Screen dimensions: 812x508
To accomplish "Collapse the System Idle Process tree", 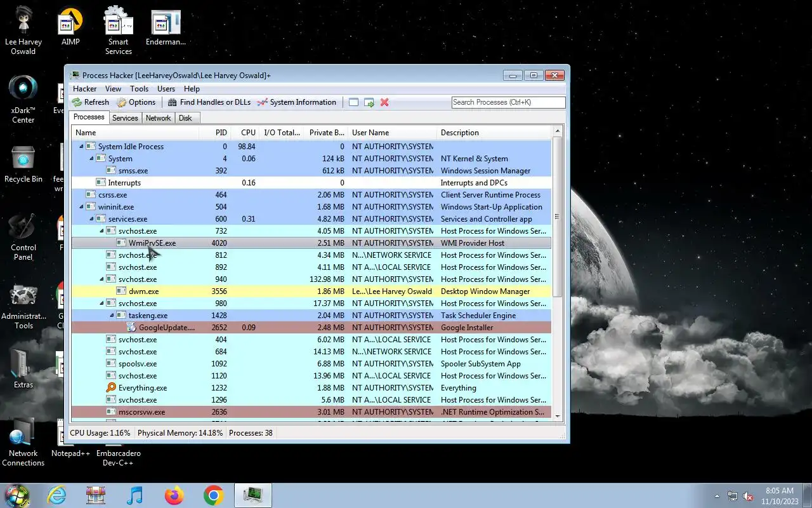I will coord(81,147).
